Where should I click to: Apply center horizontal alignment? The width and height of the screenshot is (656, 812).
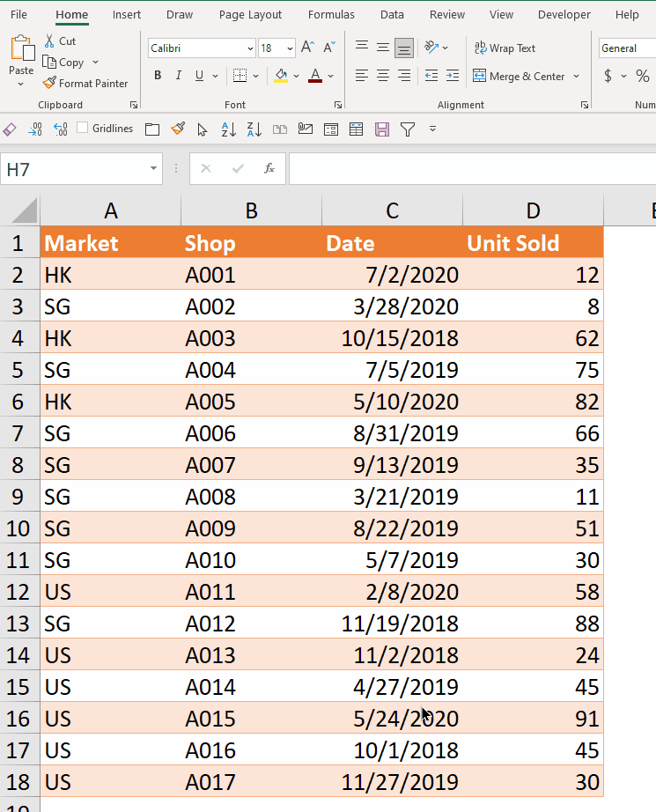[x=383, y=77]
